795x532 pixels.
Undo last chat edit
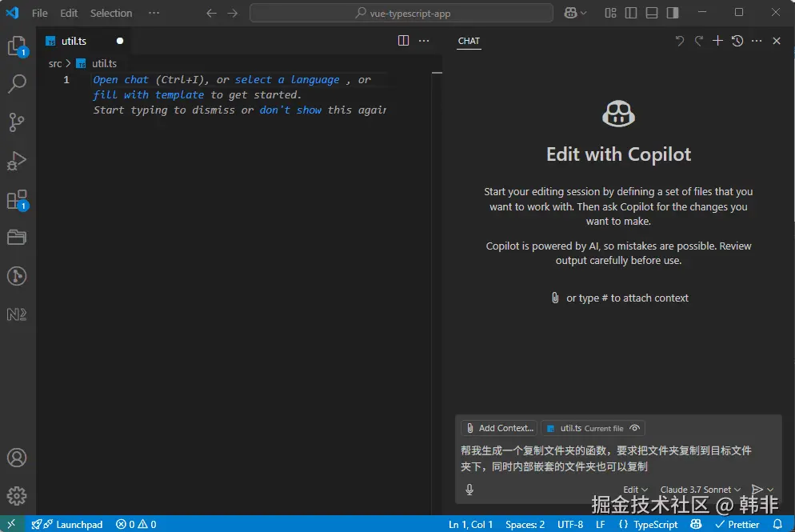click(x=679, y=41)
